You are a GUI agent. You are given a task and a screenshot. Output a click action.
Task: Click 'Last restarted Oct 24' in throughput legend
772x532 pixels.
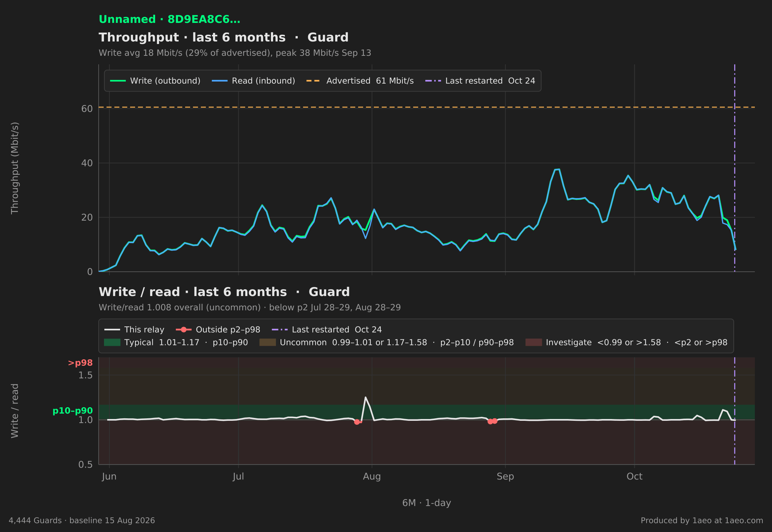[x=480, y=81]
